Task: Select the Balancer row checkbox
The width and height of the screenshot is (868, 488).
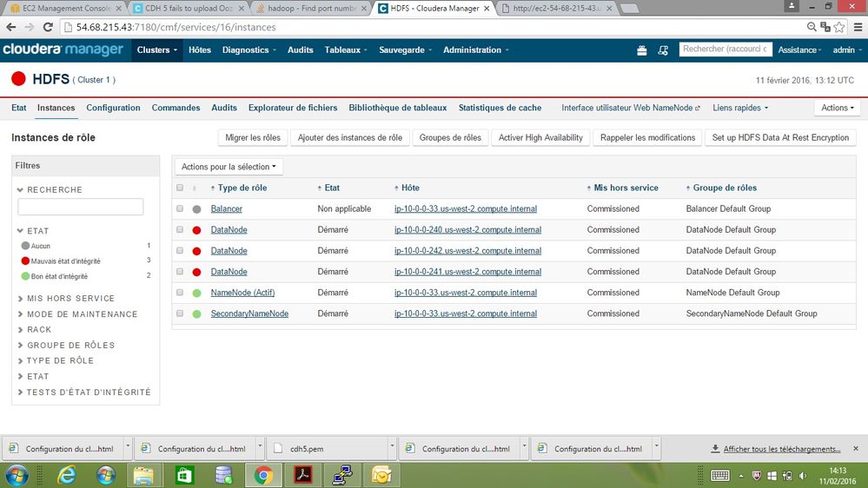Action: click(180, 208)
